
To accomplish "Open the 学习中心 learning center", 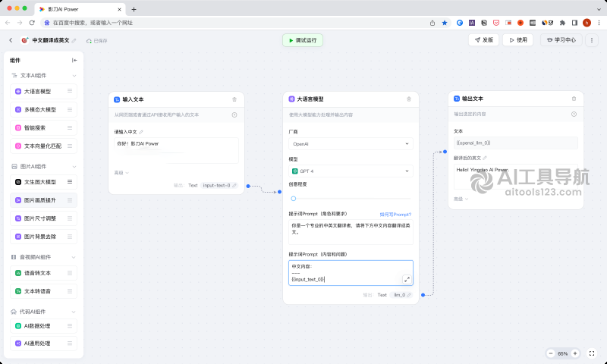I will point(561,40).
